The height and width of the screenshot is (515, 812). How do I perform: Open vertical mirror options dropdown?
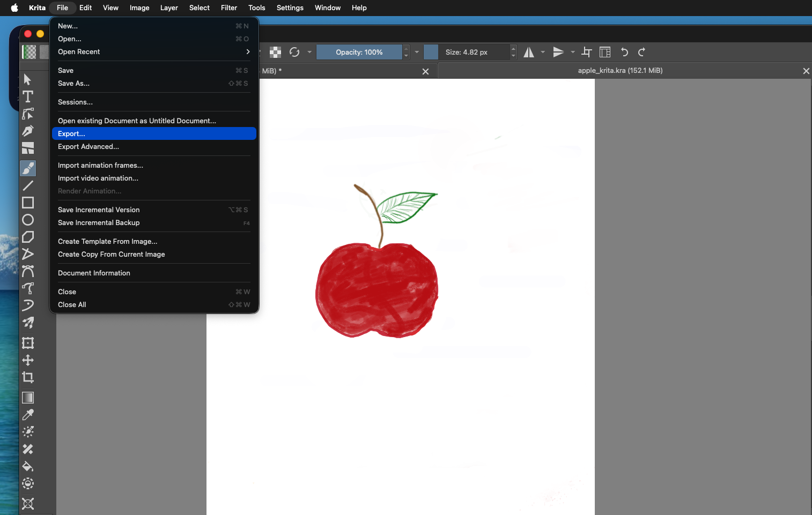[x=573, y=52]
